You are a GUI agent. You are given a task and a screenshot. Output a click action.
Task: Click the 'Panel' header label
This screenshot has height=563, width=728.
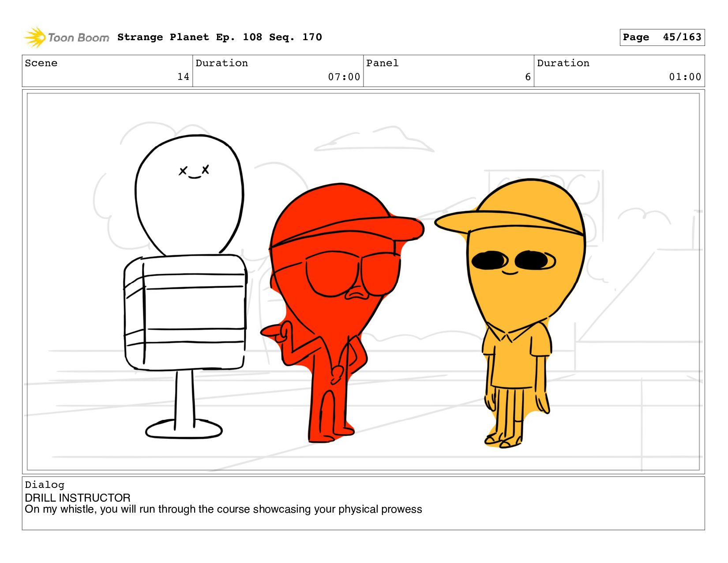(x=382, y=63)
